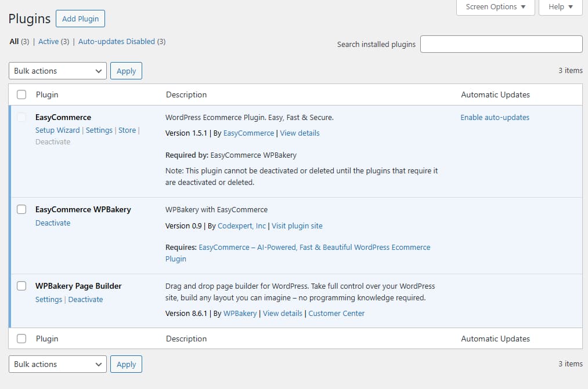588x389 pixels.
Task: Open the WPBakery Customer Center
Action: coord(336,313)
